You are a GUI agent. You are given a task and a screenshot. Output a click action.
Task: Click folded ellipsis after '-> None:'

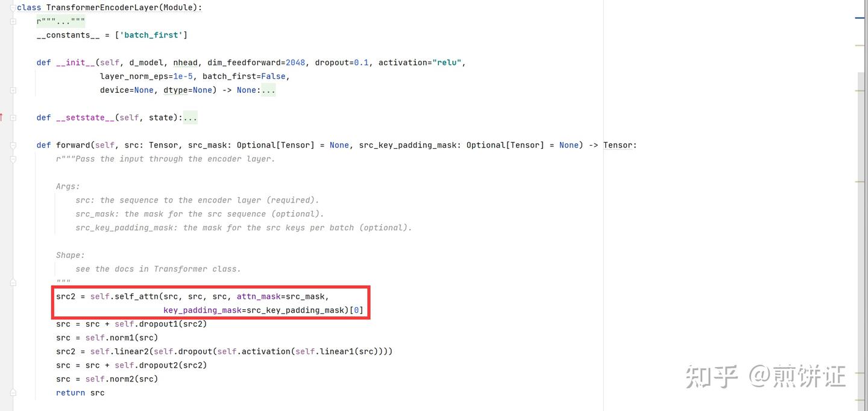click(268, 90)
